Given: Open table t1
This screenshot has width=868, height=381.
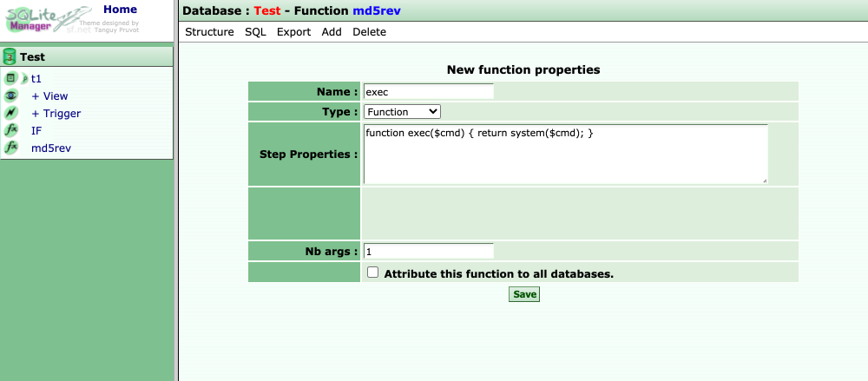Looking at the screenshot, I should coord(36,79).
